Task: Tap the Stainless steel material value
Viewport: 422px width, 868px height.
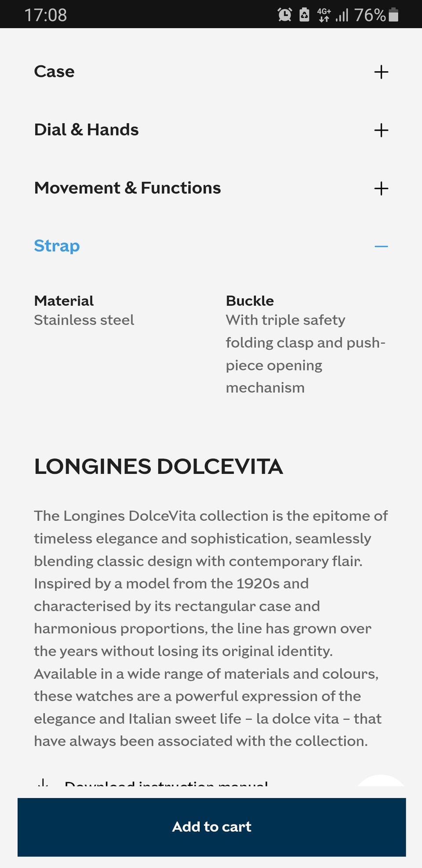Action: click(x=84, y=320)
